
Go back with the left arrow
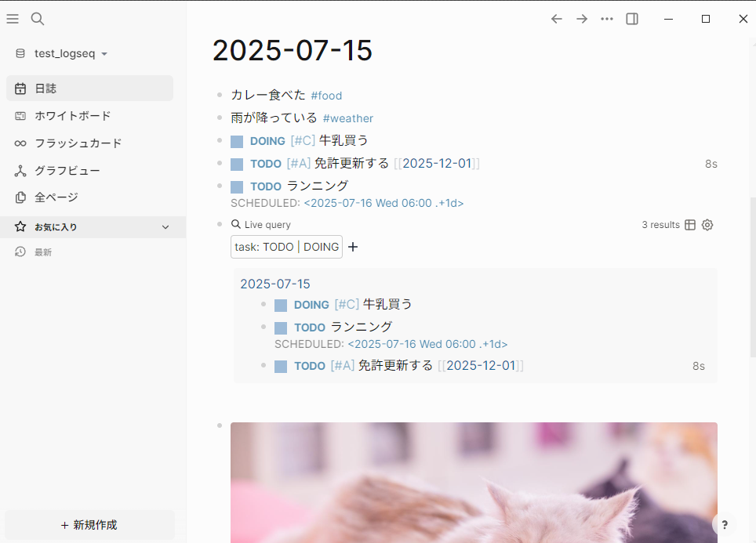556,19
